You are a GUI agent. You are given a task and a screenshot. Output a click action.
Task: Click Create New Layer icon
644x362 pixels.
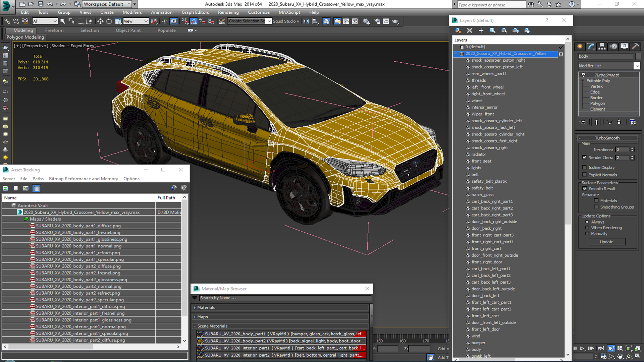pyautogui.click(x=458, y=31)
